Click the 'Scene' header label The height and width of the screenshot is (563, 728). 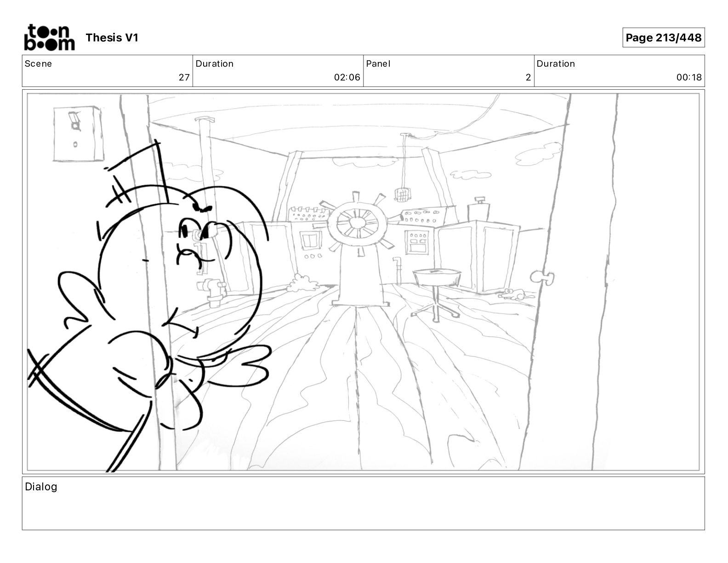(38, 63)
